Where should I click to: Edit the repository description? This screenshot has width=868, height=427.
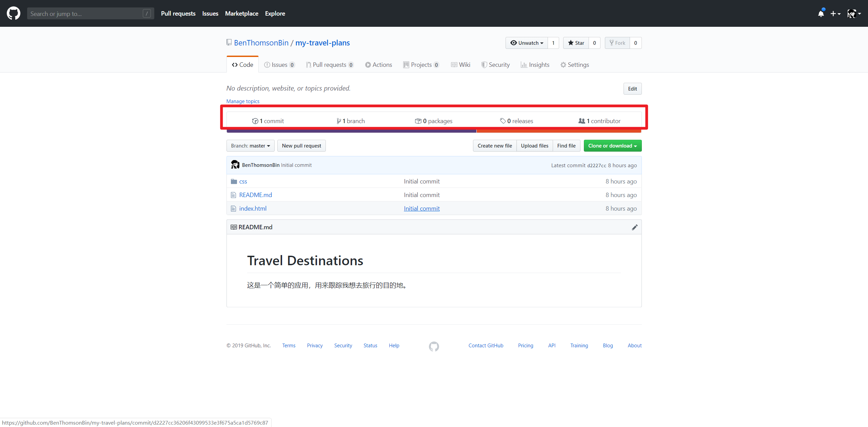[x=632, y=89]
